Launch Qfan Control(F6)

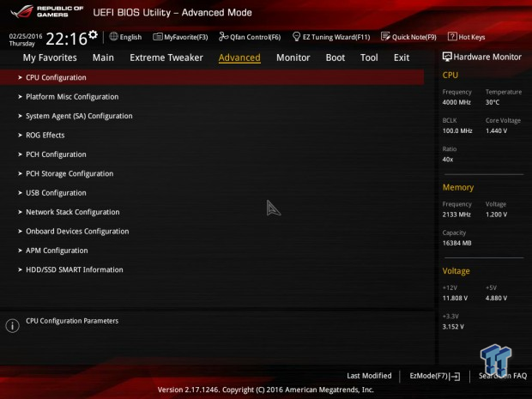(x=255, y=37)
